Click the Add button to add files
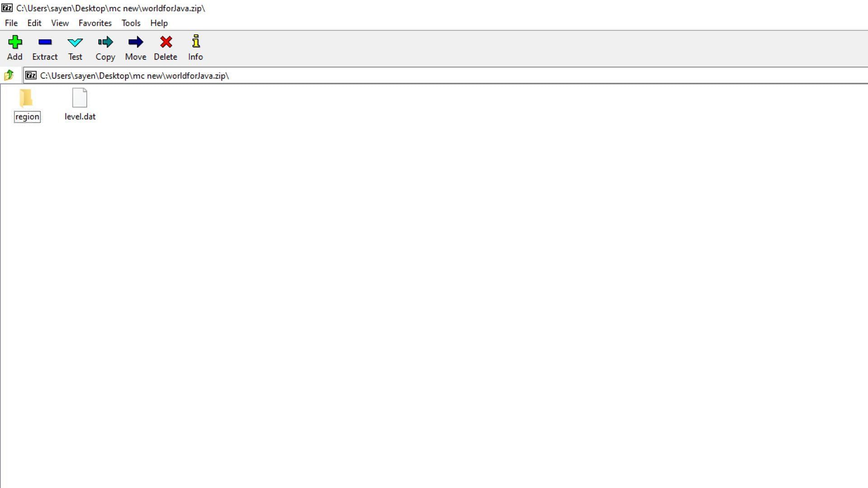This screenshot has width=868, height=488. 15,47
